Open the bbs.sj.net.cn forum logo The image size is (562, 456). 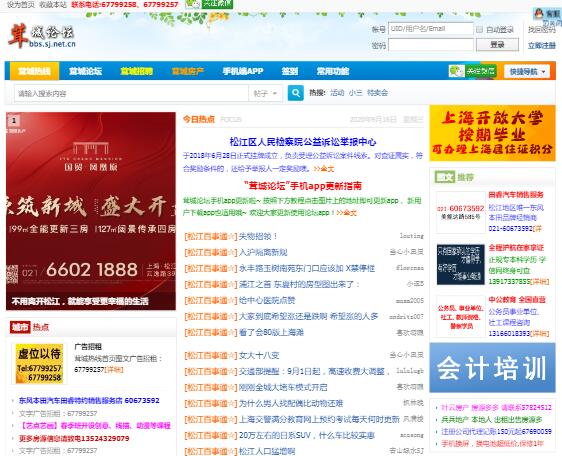click(x=42, y=36)
